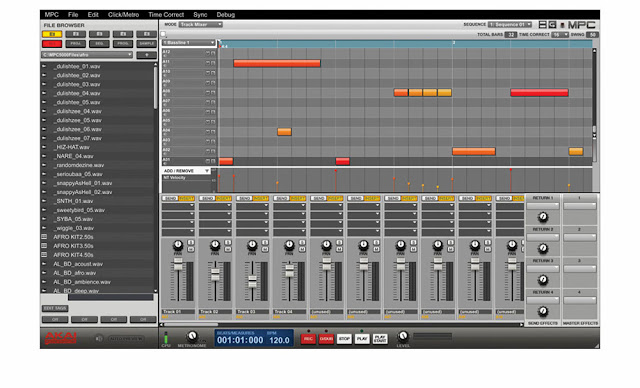Select the _snappyAsHell_01.wav file
The height and width of the screenshot is (388, 640).
[84, 183]
